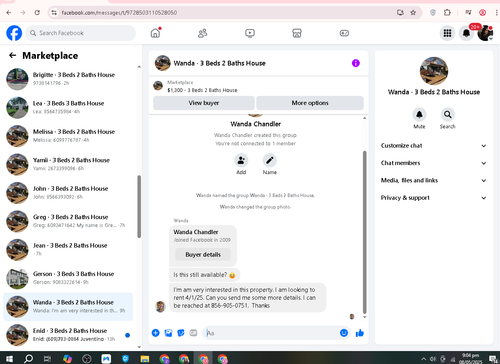Open File Explorer from taskbar

pyautogui.click(x=145, y=359)
